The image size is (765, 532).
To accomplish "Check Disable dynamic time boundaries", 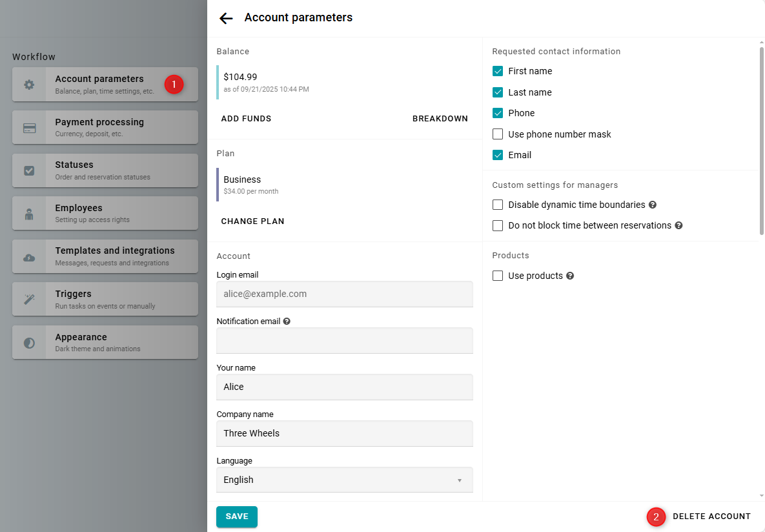I will 498,205.
